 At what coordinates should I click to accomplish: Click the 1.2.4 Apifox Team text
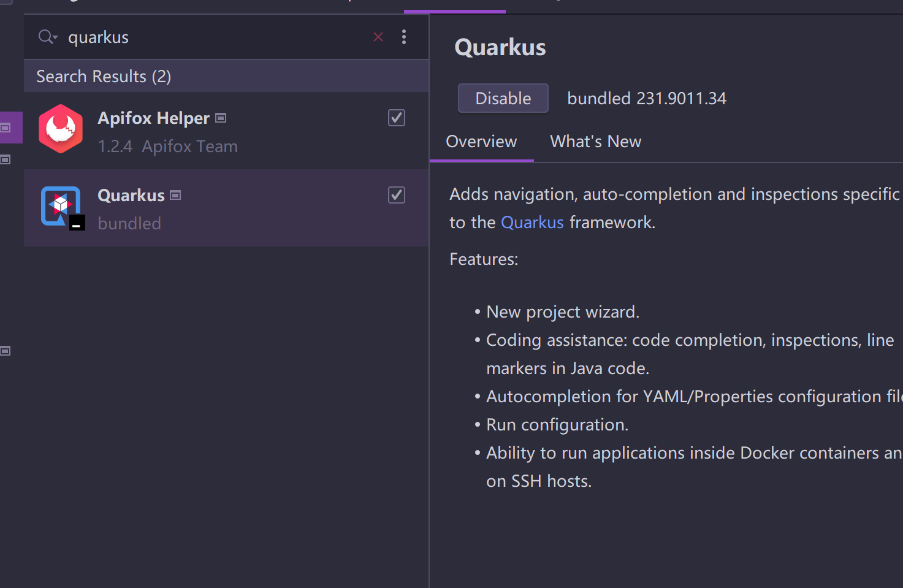168,147
